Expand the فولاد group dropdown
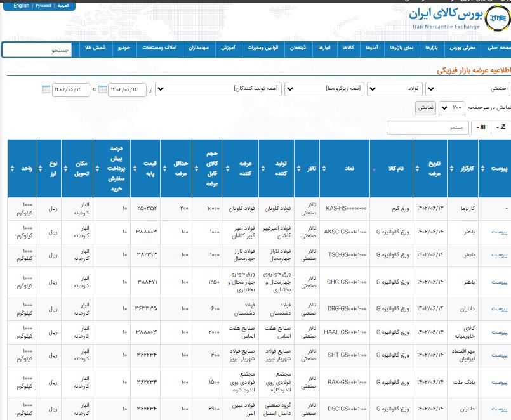511x420 pixels. tap(395, 89)
